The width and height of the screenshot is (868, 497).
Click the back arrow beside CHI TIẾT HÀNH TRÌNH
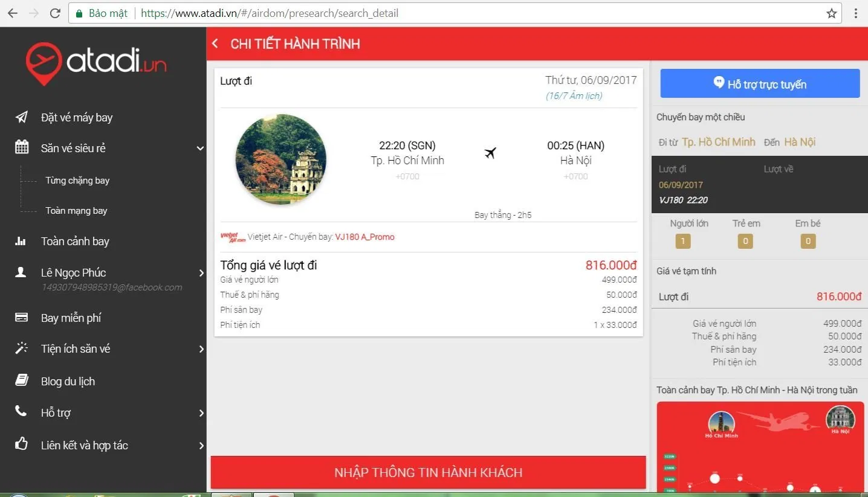point(215,43)
